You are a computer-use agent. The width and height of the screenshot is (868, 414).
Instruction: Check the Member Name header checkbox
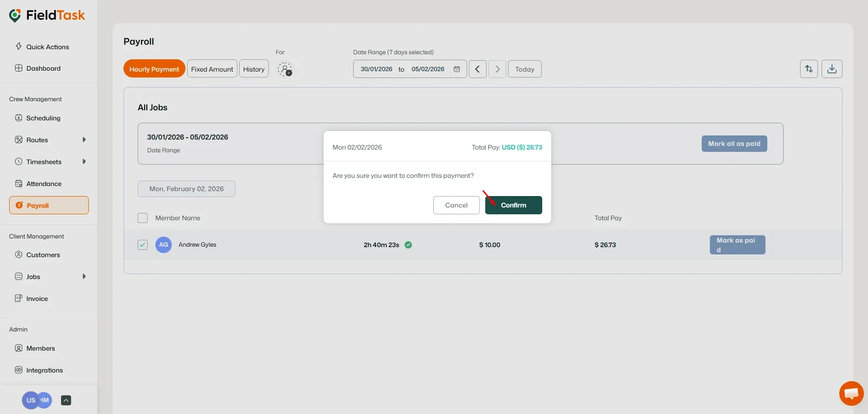point(143,218)
